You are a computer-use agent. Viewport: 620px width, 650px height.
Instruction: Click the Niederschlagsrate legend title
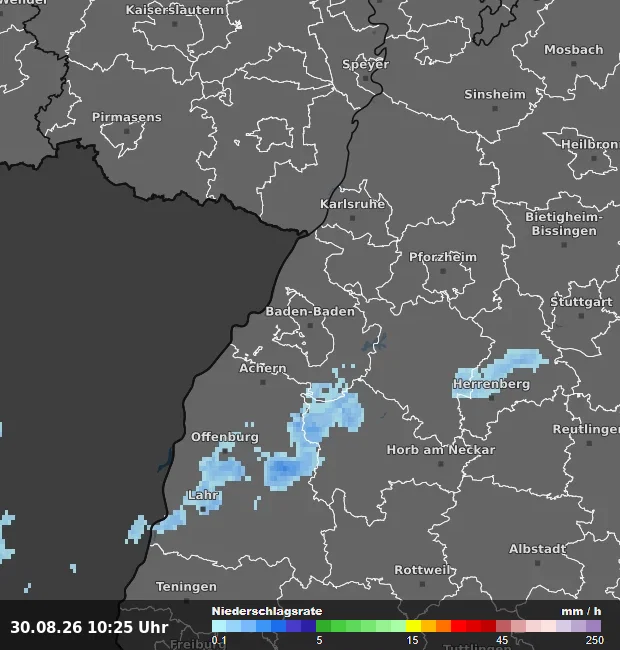coord(267,611)
